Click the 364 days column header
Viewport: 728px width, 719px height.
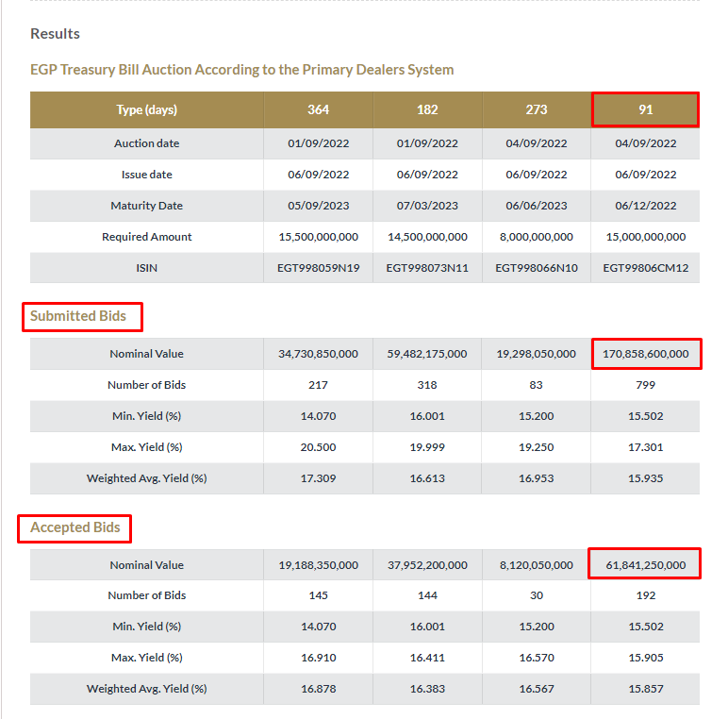318,109
